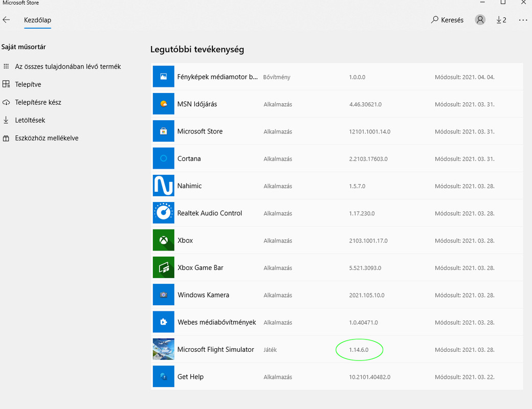Open Eszközhöz mellékelve in the sidebar
This screenshot has height=409, width=532.
point(47,138)
